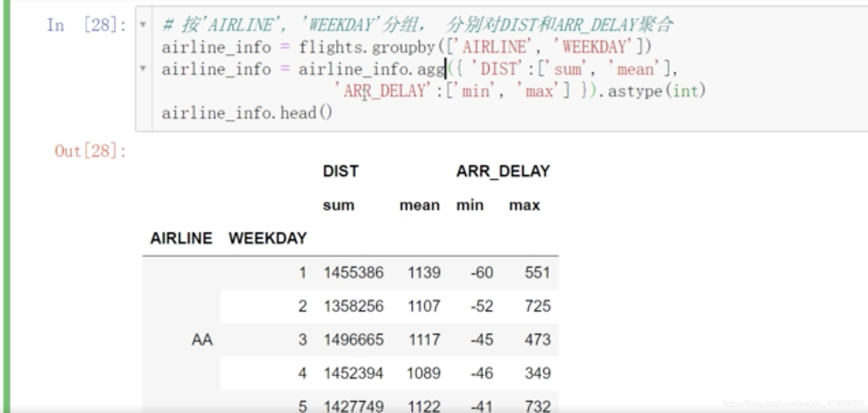The image size is (868, 413).
Task: Place cursor on the 'ARR_DELAY' aggregation line
Action: (x=519, y=91)
